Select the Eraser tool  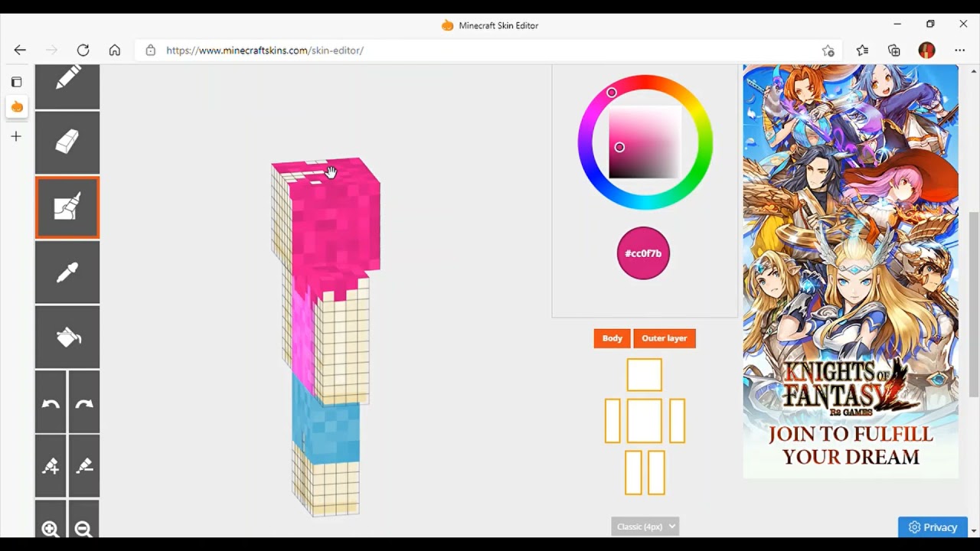(x=67, y=142)
